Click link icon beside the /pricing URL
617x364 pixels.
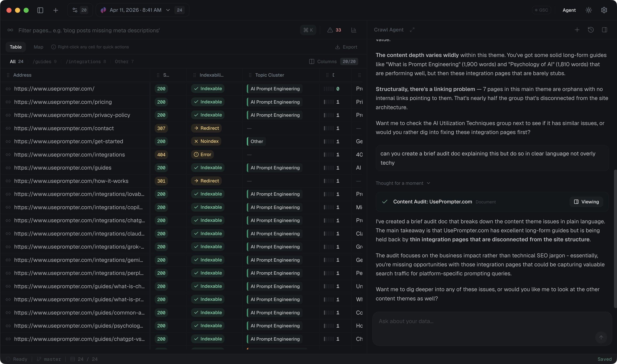point(8,102)
